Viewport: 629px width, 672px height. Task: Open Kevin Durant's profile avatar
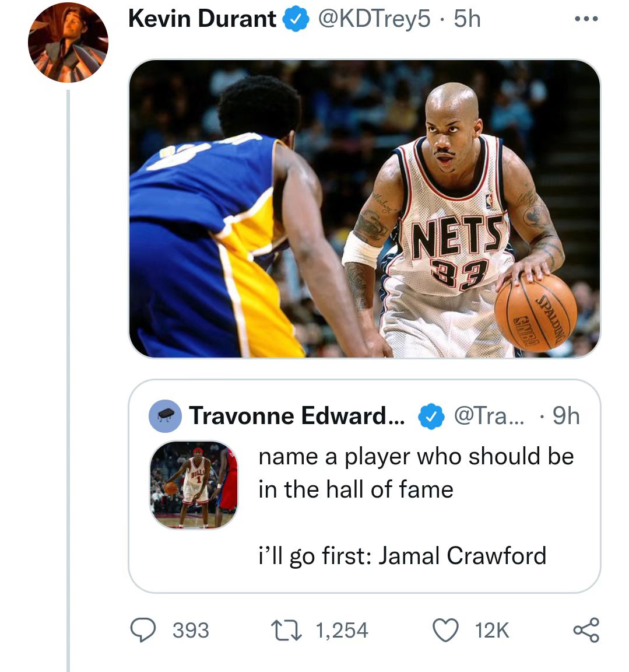68,43
